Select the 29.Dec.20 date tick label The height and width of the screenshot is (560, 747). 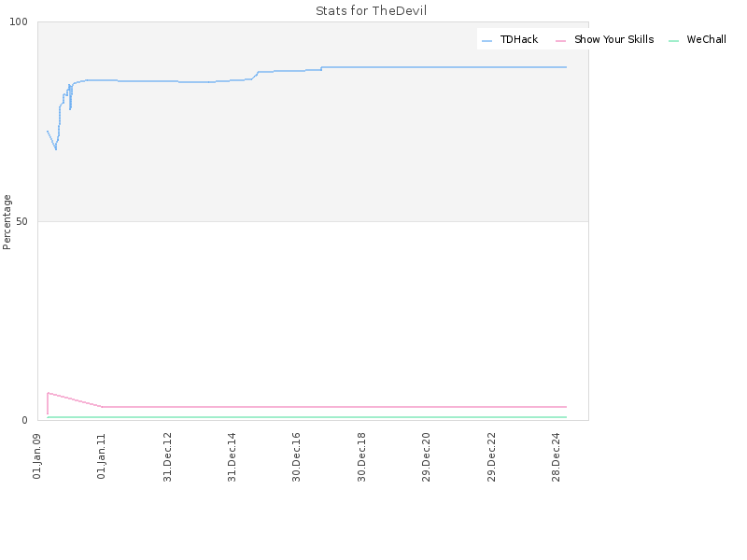click(x=427, y=457)
